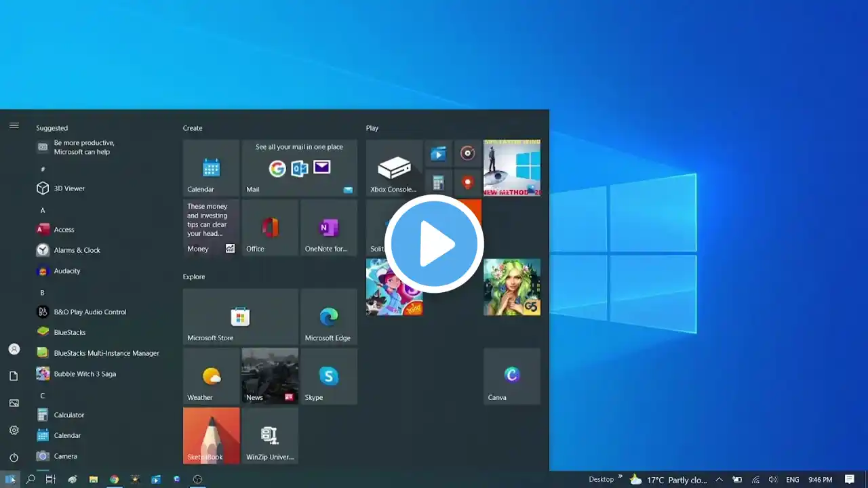Open the Photos tile with Windows logo image
The height and width of the screenshot is (488, 868).
pyautogui.click(x=512, y=168)
